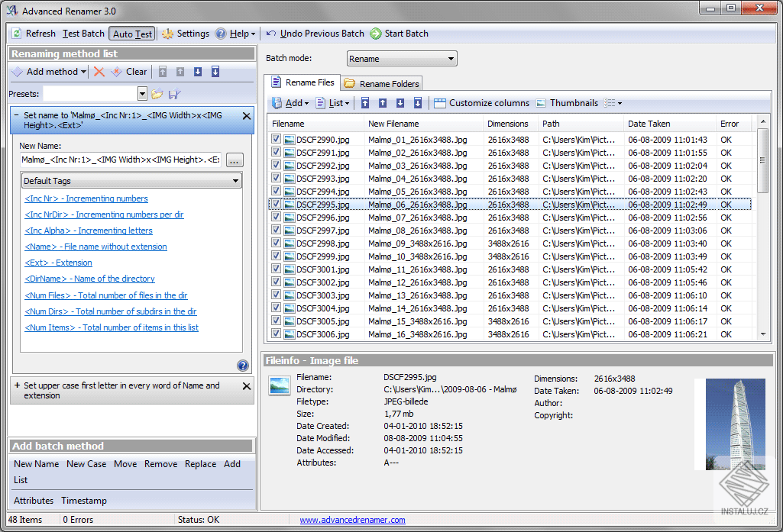Uncheck DSCF2990.jpg in the file list
783x532 pixels.
click(276, 139)
